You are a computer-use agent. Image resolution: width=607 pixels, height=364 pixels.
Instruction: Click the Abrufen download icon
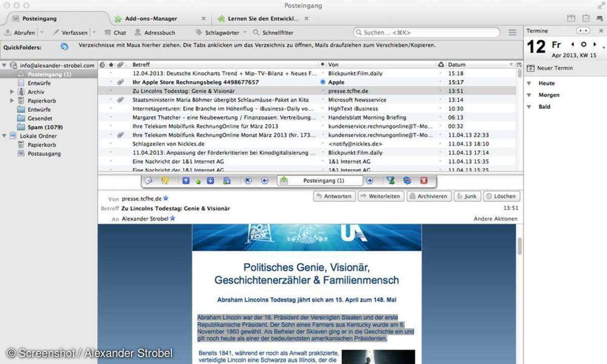[8, 32]
